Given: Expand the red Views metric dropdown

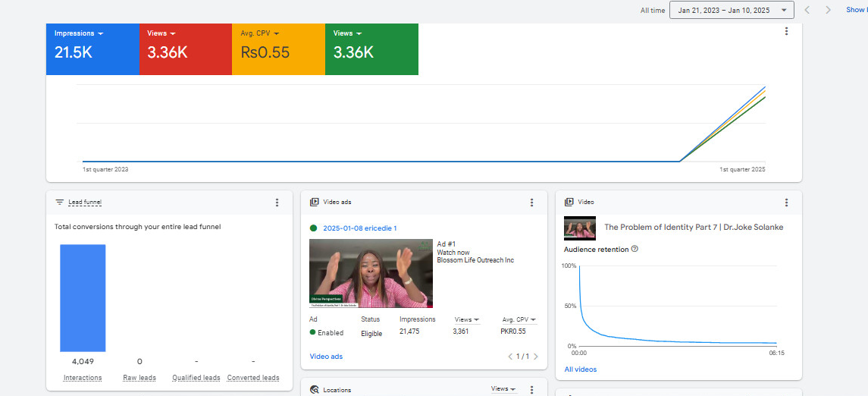Looking at the screenshot, I should (161, 33).
